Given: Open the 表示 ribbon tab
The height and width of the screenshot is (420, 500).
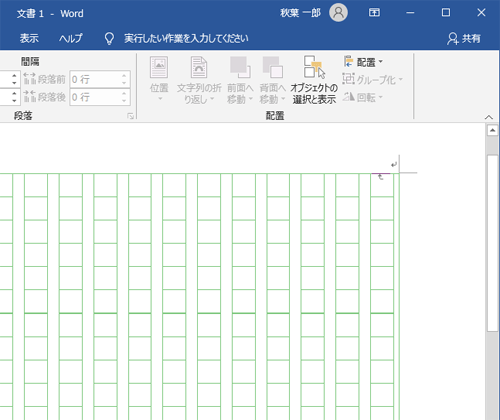Looking at the screenshot, I should 29,38.
